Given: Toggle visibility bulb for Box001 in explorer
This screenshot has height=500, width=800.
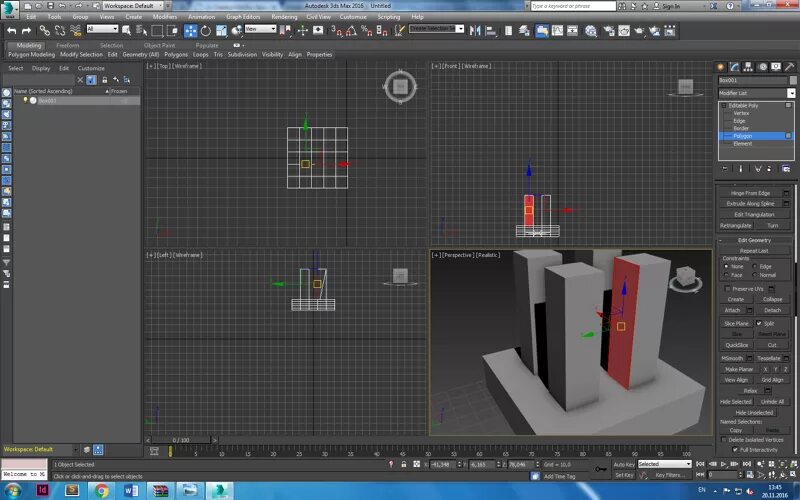Looking at the screenshot, I should coord(25,101).
